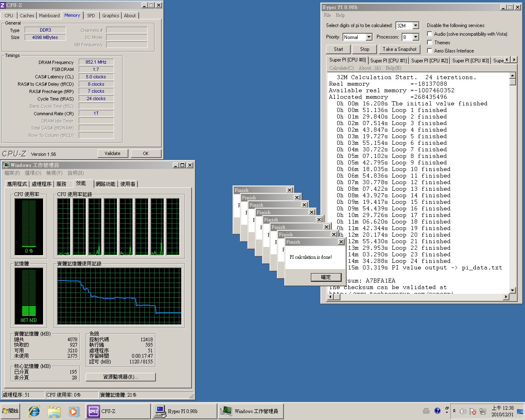Click the clock showing 上午 12:38
The image size is (525, 420).
tap(502, 408)
